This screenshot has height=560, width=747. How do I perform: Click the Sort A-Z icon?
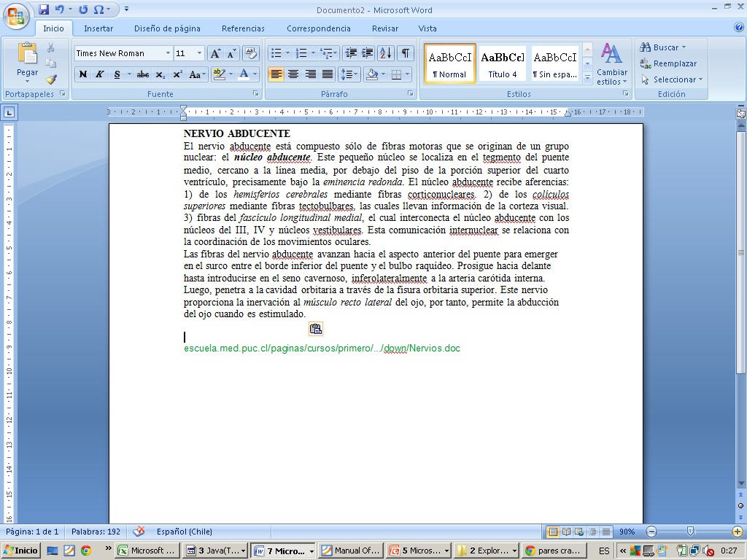386,53
